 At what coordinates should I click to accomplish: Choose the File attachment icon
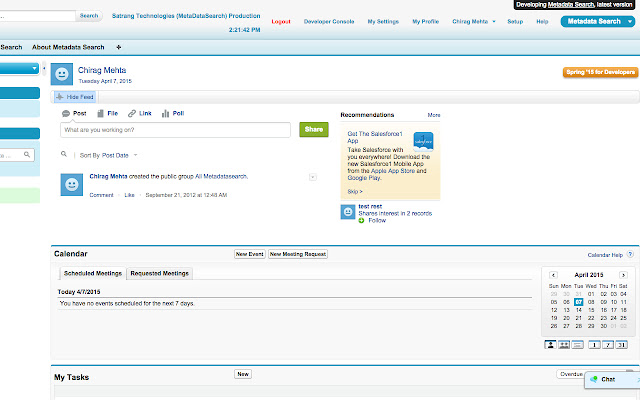click(100, 113)
